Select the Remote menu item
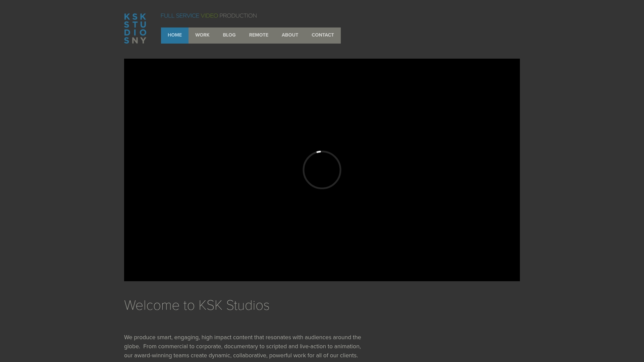644x362 pixels. 259,35
